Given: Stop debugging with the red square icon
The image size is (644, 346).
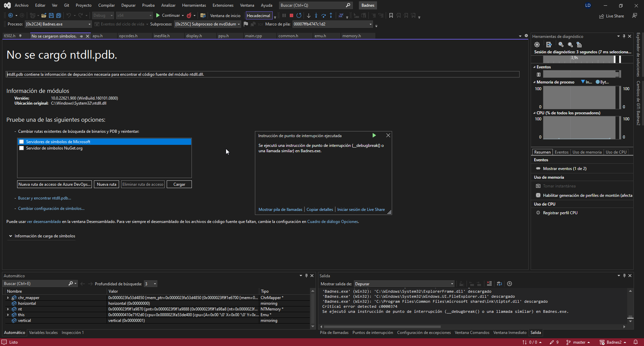Looking at the screenshot, I should tap(291, 15).
